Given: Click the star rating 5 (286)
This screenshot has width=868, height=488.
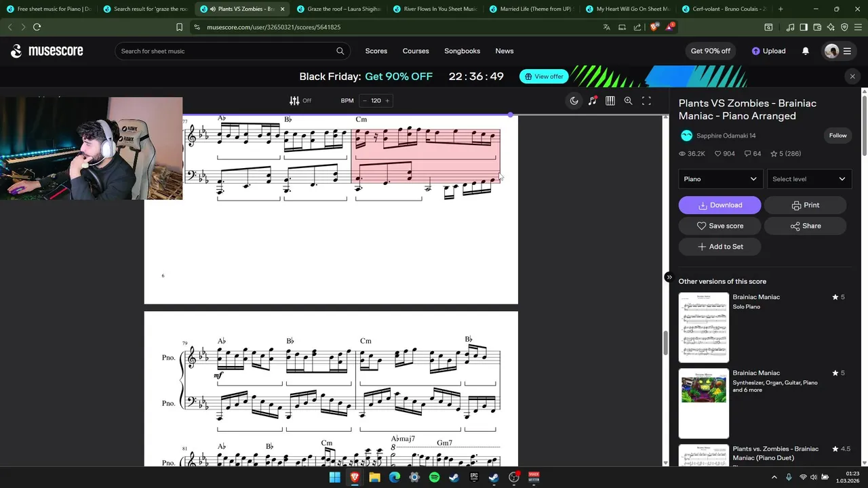Looking at the screenshot, I should coord(785,154).
